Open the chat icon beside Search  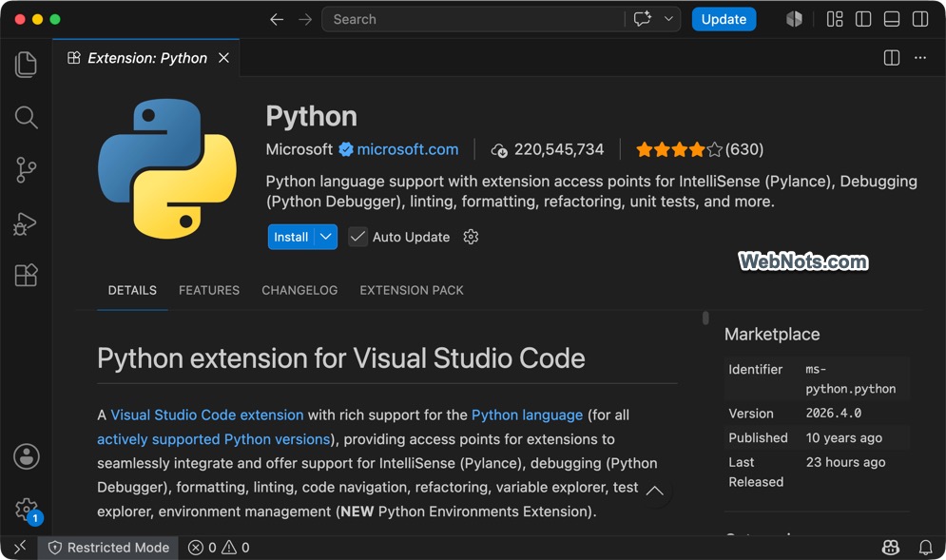tap(643, 19)
